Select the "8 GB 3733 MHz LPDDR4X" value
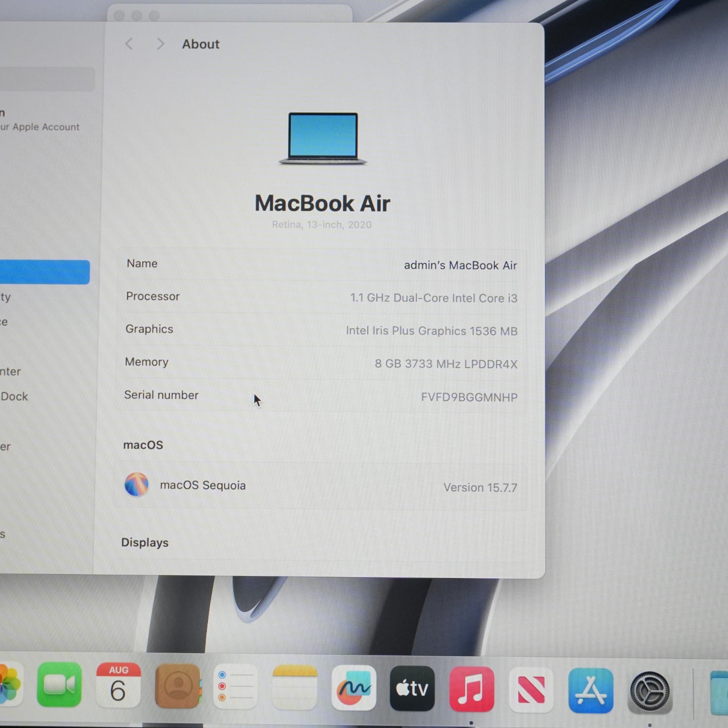The width and height of the screenshot is (728, 728). [x=446, y=364]
